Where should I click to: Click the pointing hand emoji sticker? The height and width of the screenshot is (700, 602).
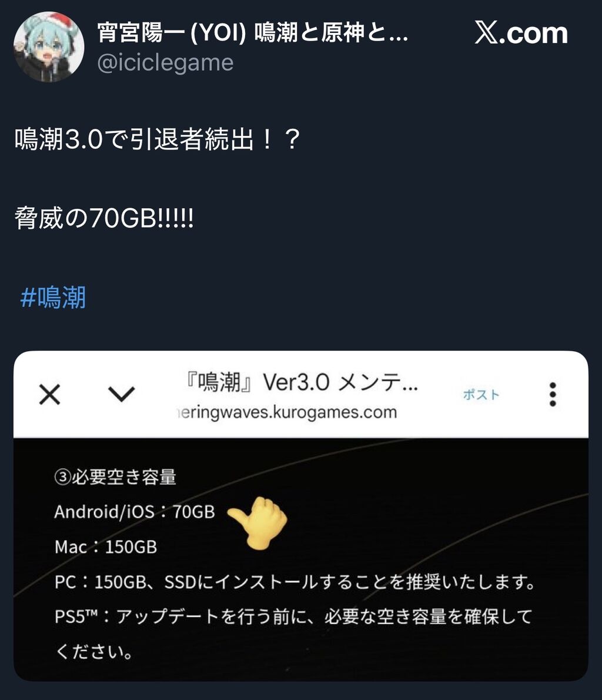[259, 522]
